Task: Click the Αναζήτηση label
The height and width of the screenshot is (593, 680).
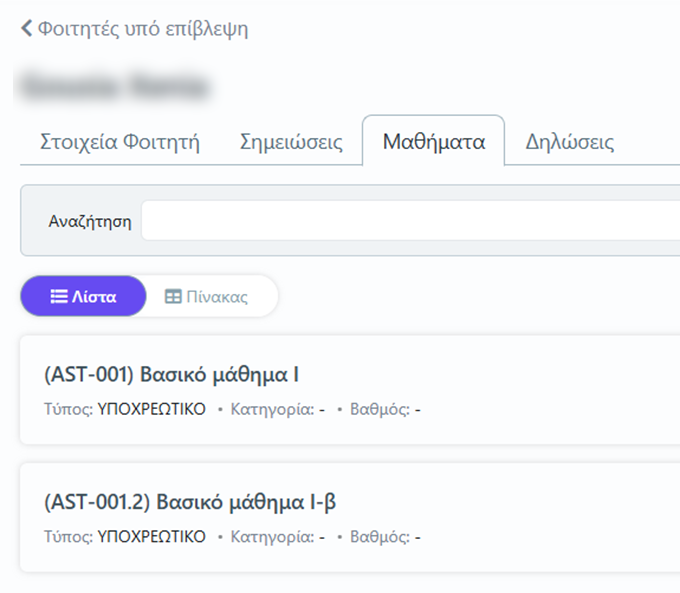Action: point(90,222)
